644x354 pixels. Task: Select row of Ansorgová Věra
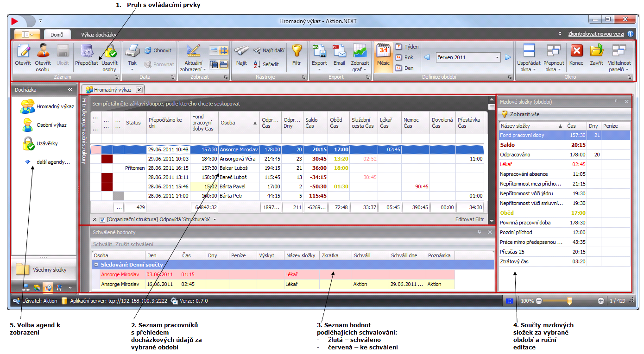pos(287,159)
